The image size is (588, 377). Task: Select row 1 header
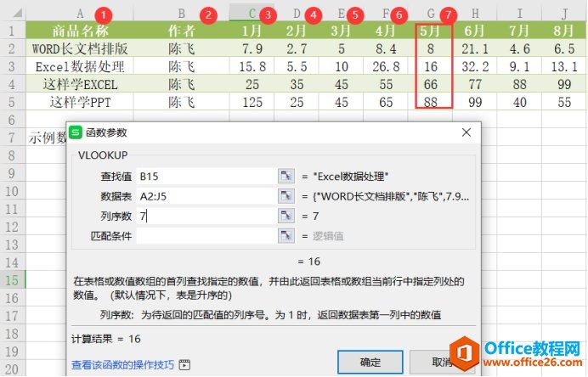13,31
